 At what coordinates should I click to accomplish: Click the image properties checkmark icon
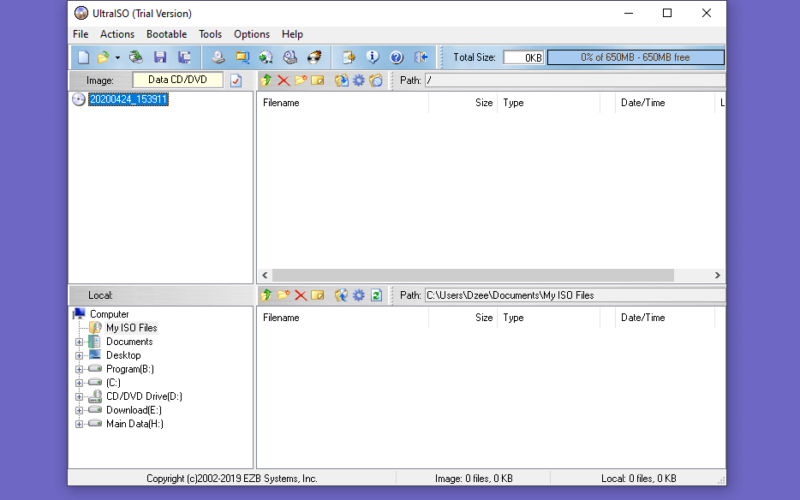coord(236,81)
